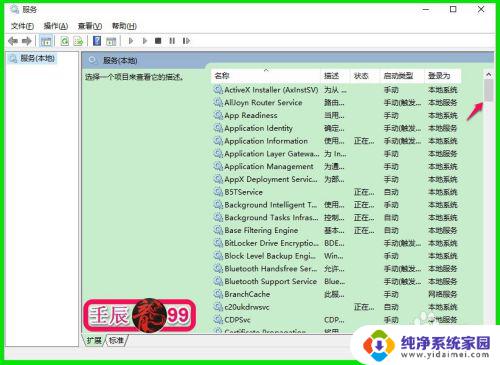Click the Refresh toolbar icon

(64, 41)
